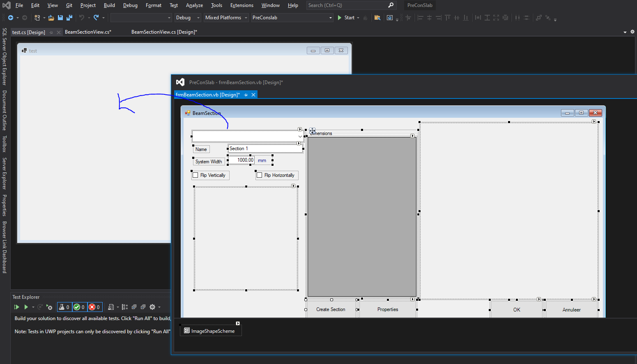
Task: Click the Start debugging button
Action: tap(346, 18)
